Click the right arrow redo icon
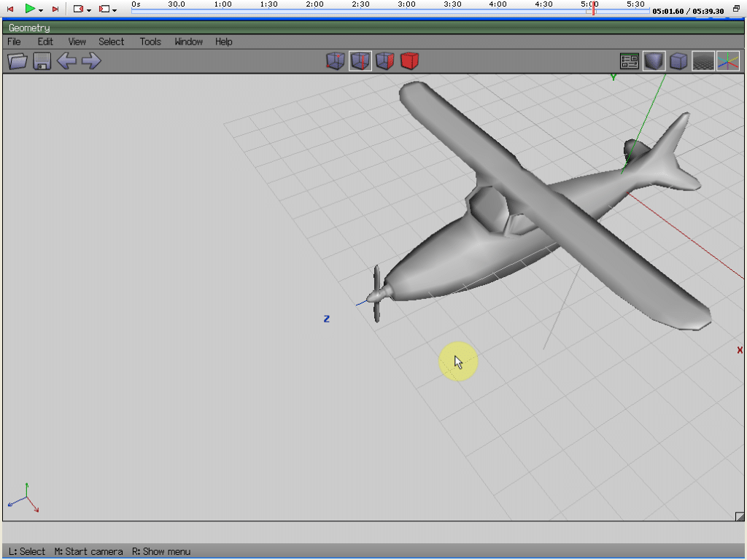This screenshot has height=560, width=747. (91, 61)
